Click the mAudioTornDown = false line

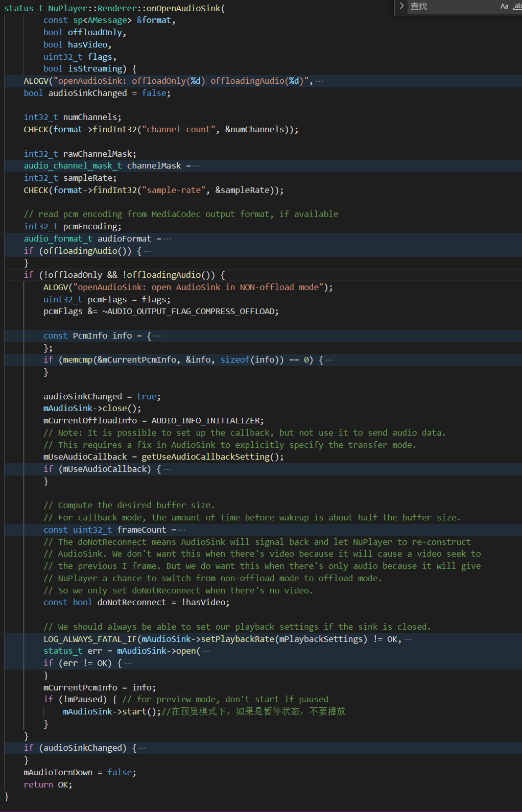(80, 773)
